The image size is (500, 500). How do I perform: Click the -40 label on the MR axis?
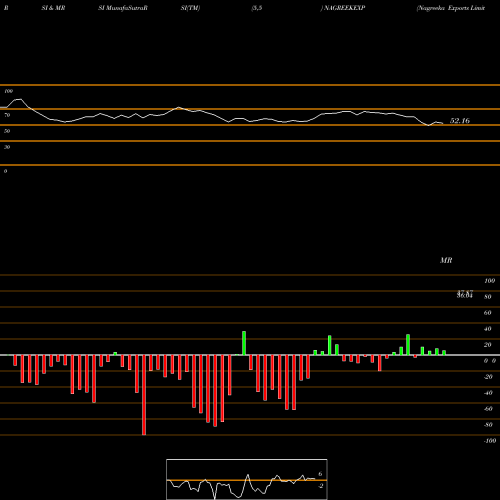tap(488, 393)
